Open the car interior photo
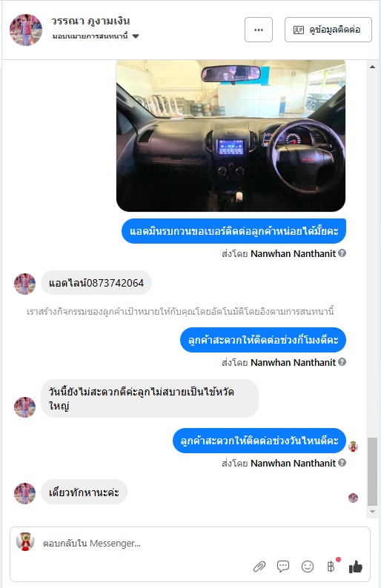This screenshot has width=381, height=588. (x=231, y=136)
